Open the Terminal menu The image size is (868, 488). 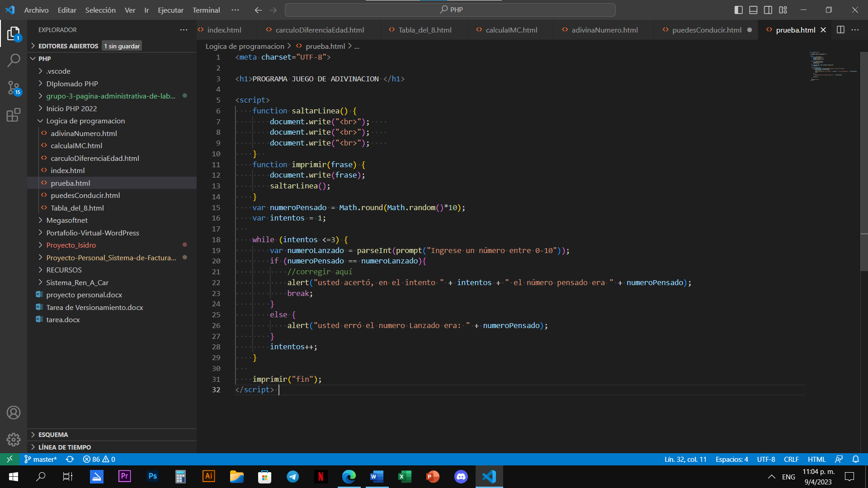[x=206, y=10]
